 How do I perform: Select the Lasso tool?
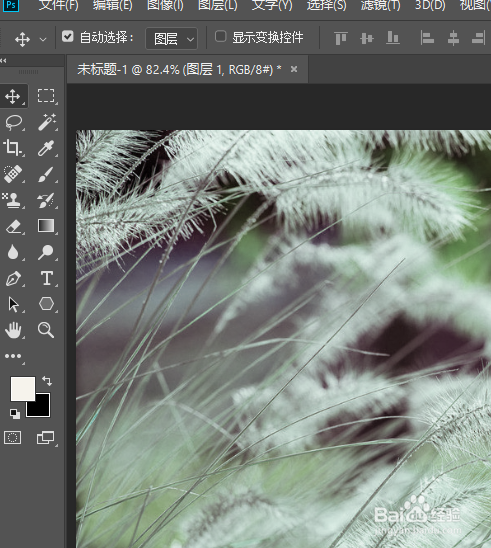point(13,122)
